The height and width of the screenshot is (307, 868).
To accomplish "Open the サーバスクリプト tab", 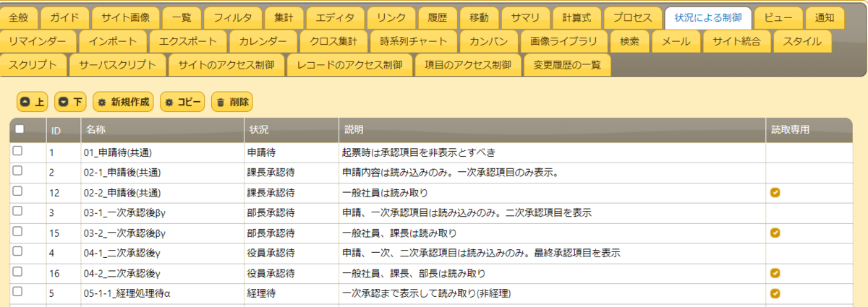I will 117,65.
